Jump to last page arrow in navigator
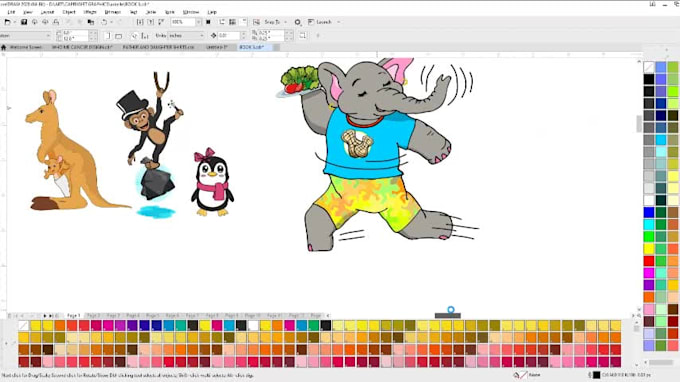The height and width of the screenshot is (382, 680). (x=51, y=316)
